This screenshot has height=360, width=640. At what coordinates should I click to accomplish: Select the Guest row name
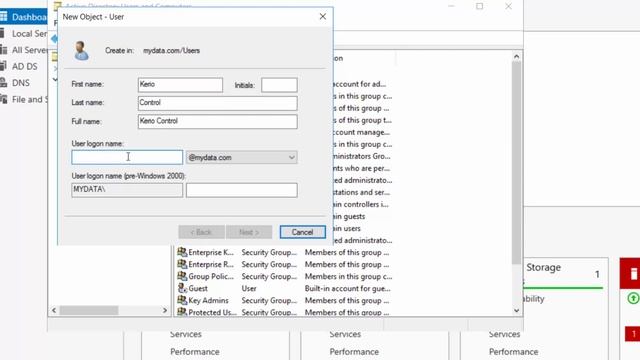[198, 289]
